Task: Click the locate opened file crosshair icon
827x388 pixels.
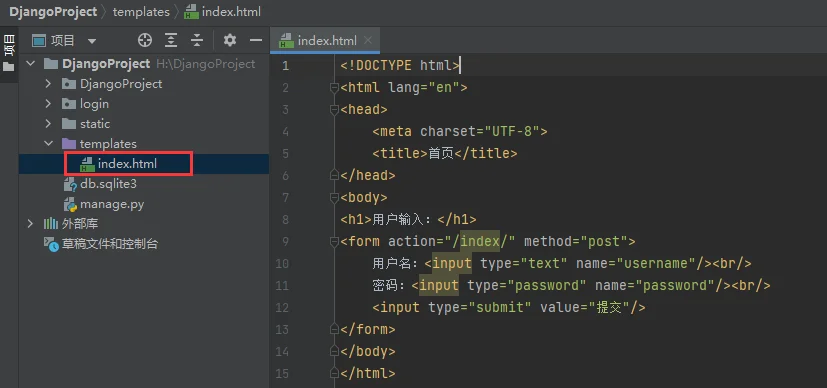Action: point(145,40)
